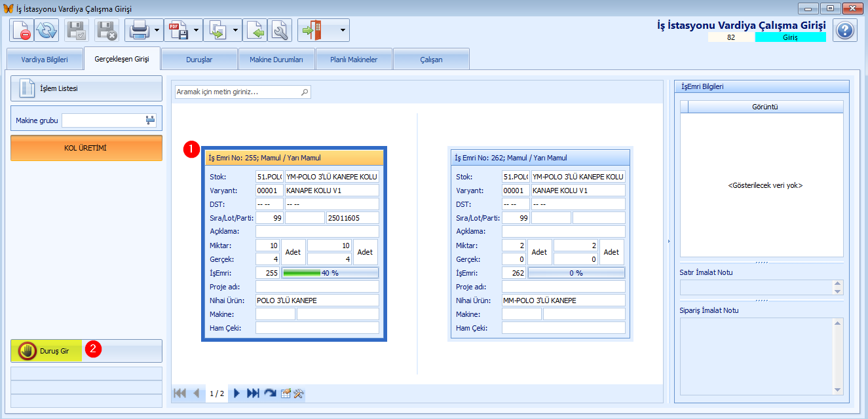
Task: Open the Makine grubu selector
Action: 150,120
